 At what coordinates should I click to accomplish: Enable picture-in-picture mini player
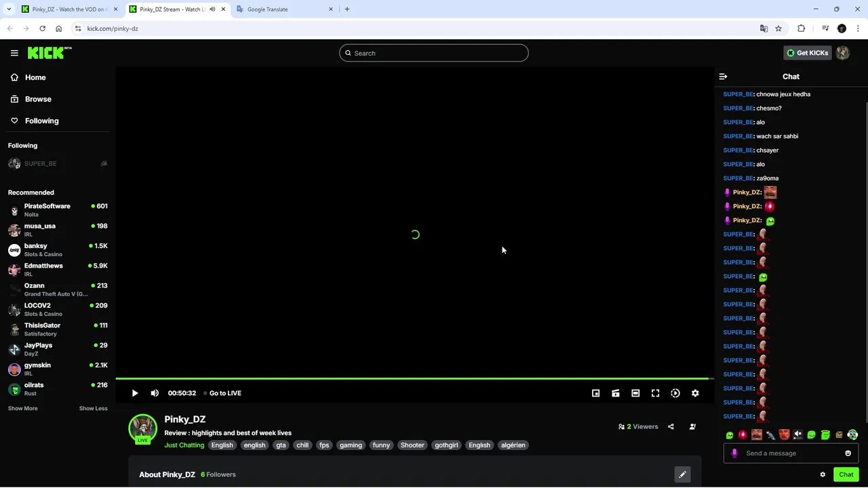pos(595,393)
